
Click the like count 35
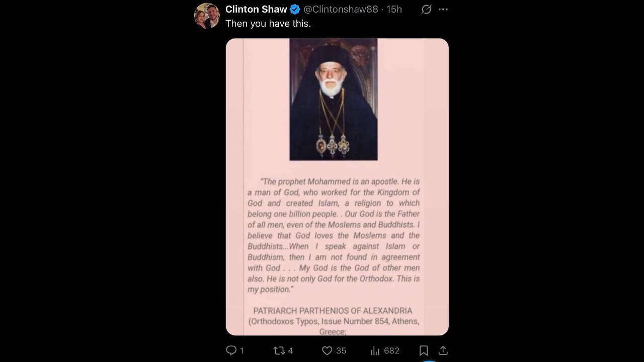click(341, 350)
